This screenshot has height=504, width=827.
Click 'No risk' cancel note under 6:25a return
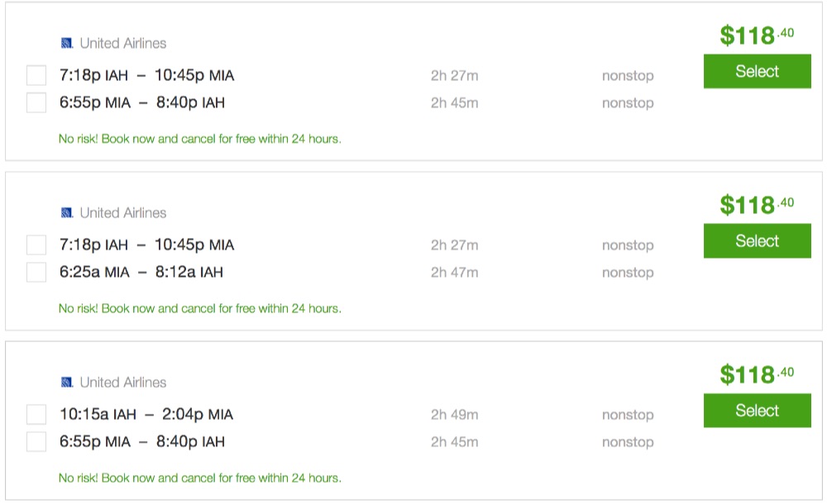click(x=199, y=309)
